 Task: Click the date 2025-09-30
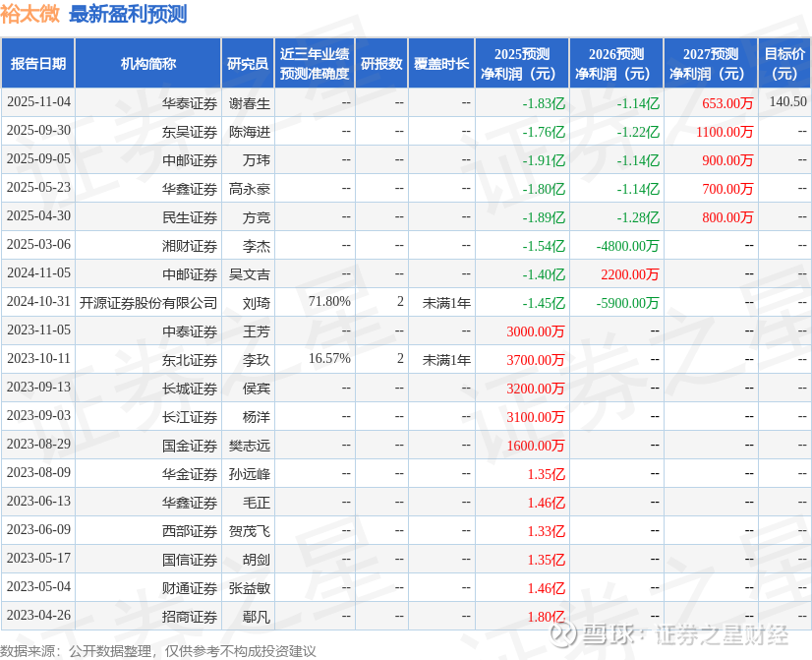pos(39,131)
